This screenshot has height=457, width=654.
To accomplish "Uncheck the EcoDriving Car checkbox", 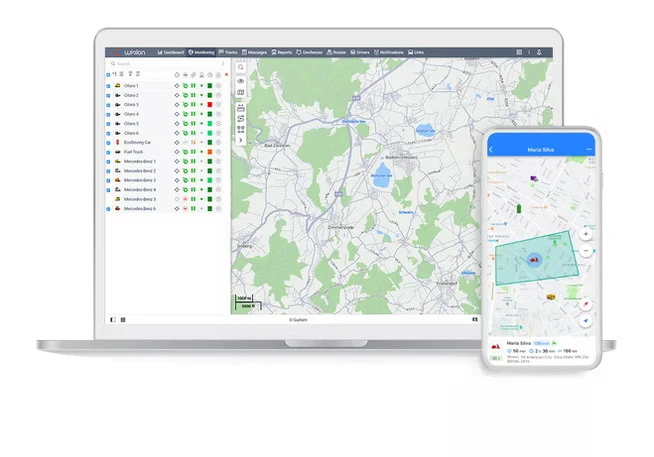I will [x=108, y=143].
